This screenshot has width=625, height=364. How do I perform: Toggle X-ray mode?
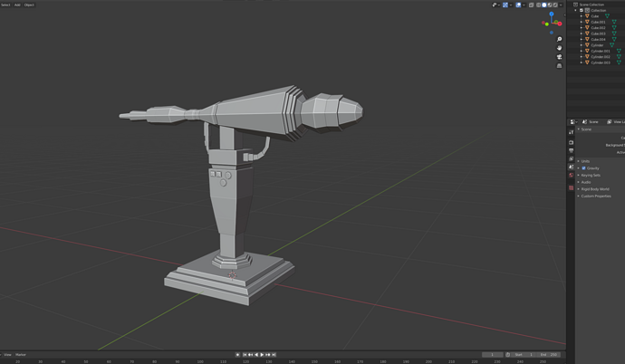point(532,5)
